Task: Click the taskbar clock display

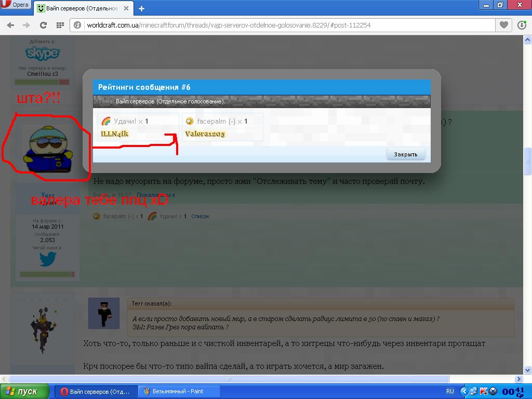Action: tap(513, 392)
